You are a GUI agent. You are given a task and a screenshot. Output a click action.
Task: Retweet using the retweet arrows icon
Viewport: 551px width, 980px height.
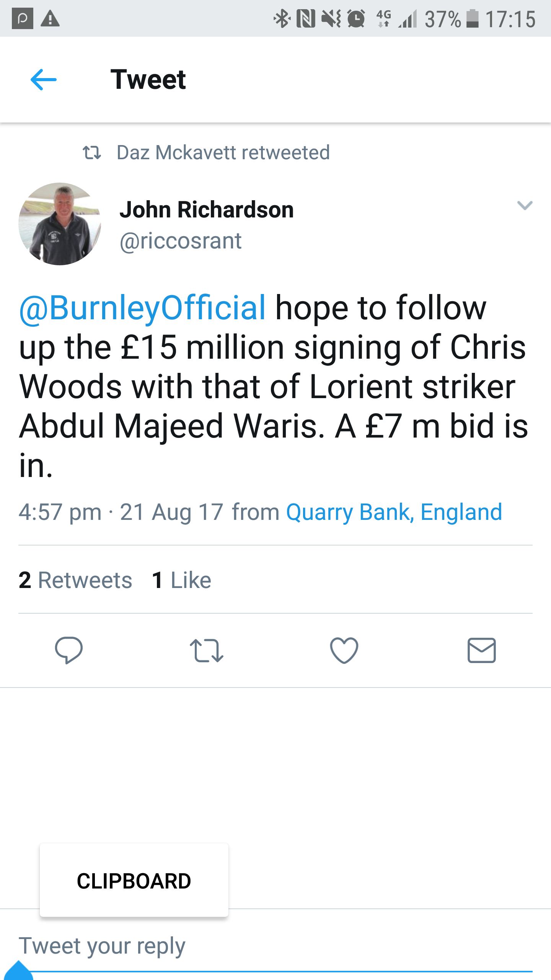207,650
